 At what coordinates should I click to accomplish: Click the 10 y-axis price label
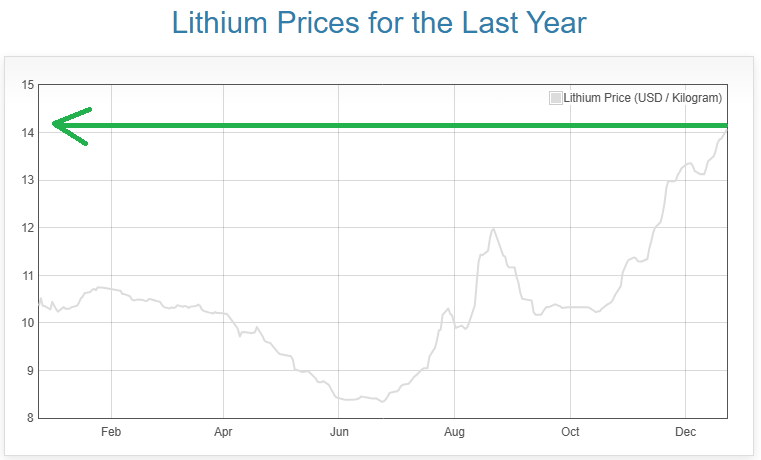coord(28,323)
